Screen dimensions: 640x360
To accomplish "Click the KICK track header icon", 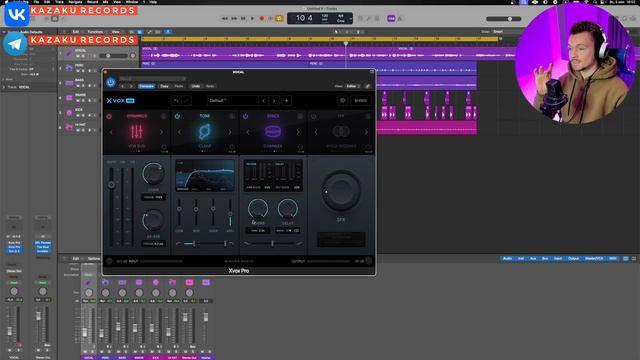I will point(69,112).
